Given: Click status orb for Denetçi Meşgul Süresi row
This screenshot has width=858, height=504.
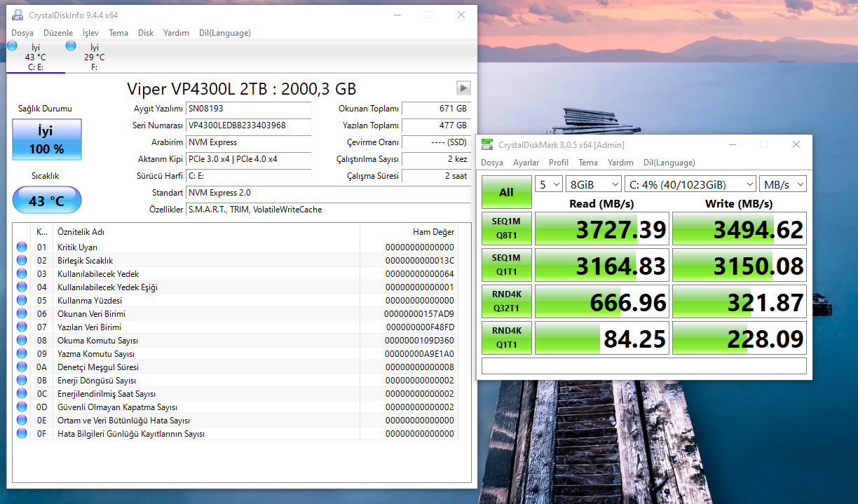Looking at the screenshot, I should point(22,367).
